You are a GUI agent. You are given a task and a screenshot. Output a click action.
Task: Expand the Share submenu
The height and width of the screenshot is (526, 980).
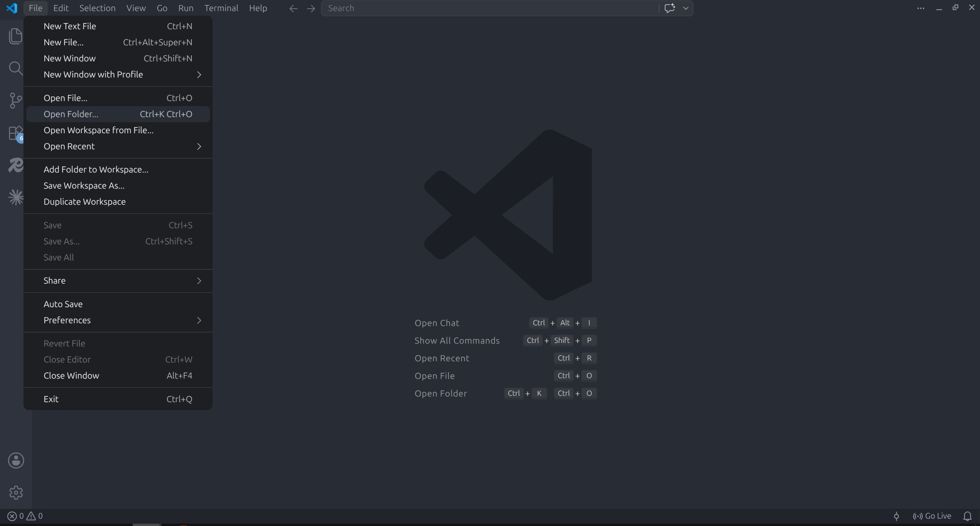[x=118, y=281]
